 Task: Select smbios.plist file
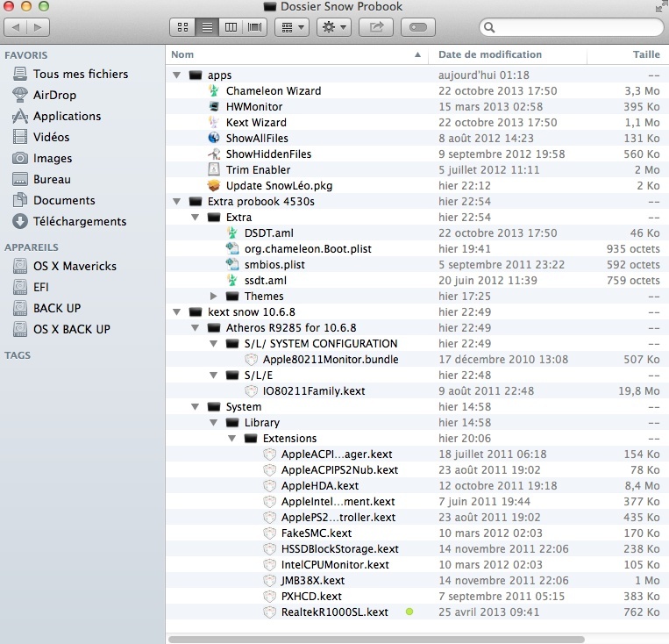274,265
